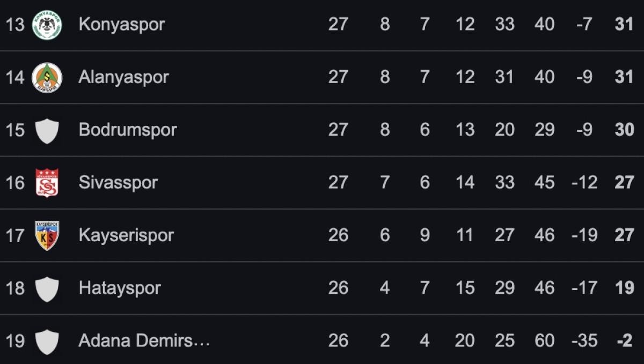Viewport: 644px width, 364px height.
Task: Click Konyaspor's 31 points value
Action: point(624,25)
